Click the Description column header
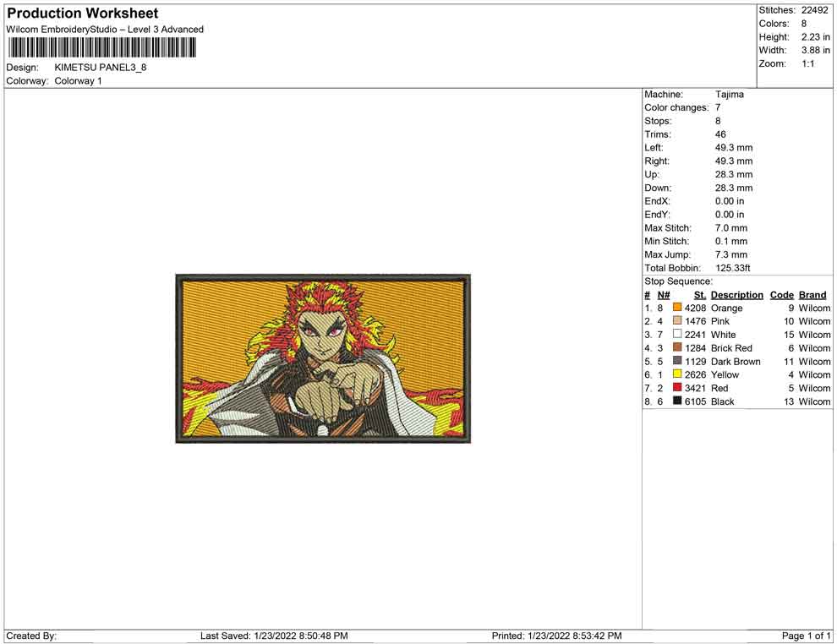Screen dimensions: 837x644 point(737,294)
